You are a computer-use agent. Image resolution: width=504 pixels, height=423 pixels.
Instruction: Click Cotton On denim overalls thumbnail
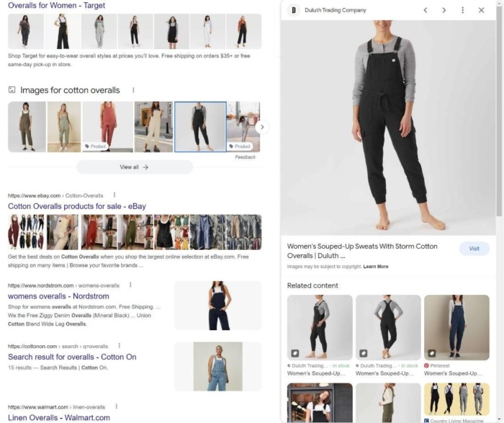point(218,366)
